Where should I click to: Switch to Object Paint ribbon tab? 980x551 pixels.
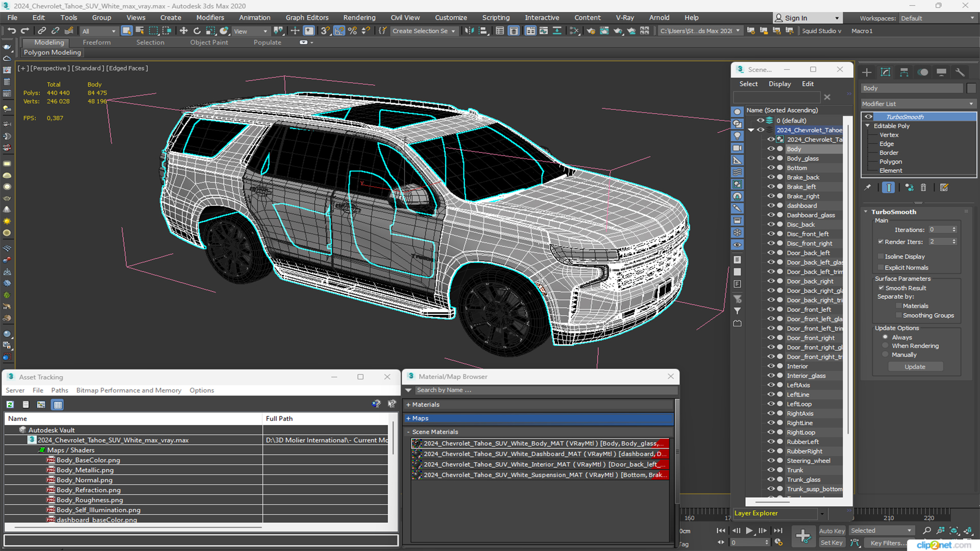[x=209, y=42]
